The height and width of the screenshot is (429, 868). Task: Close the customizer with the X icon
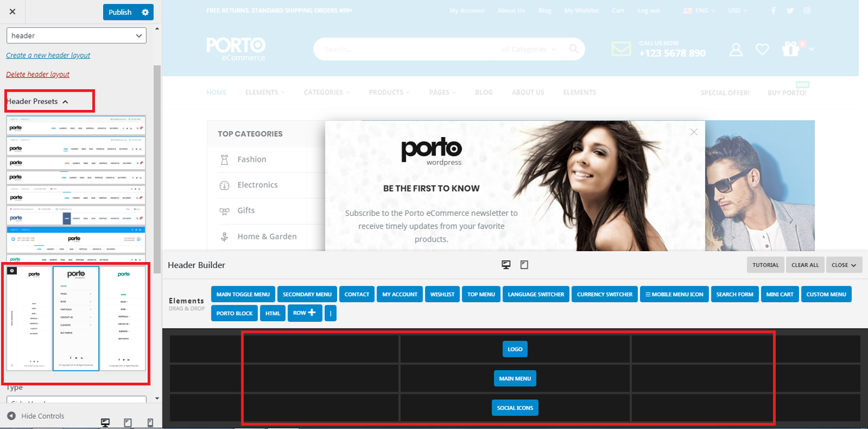click(12, 12)
